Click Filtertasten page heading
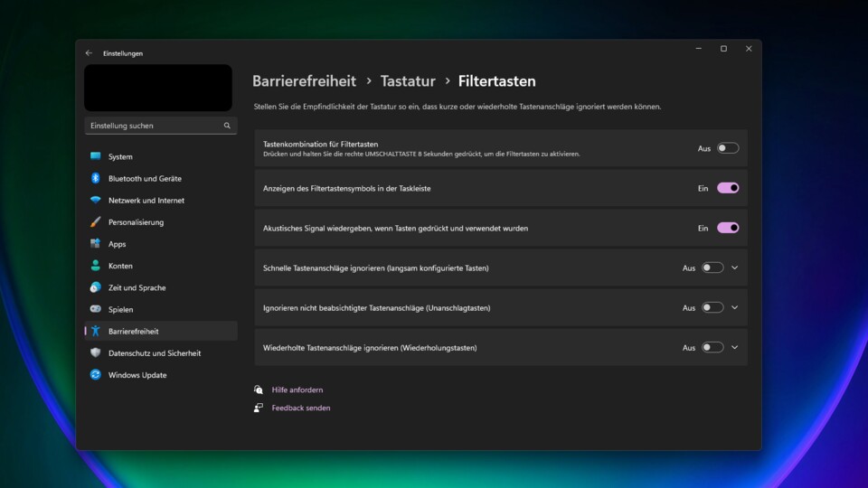This screenshot has height=488, width=868. click(x=496, y=81)
